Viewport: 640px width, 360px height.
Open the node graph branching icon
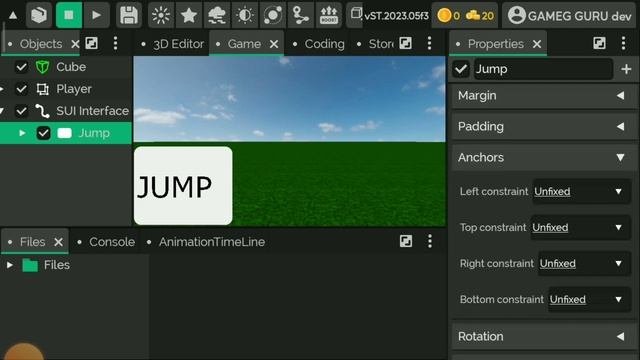(x=301, y=15)
